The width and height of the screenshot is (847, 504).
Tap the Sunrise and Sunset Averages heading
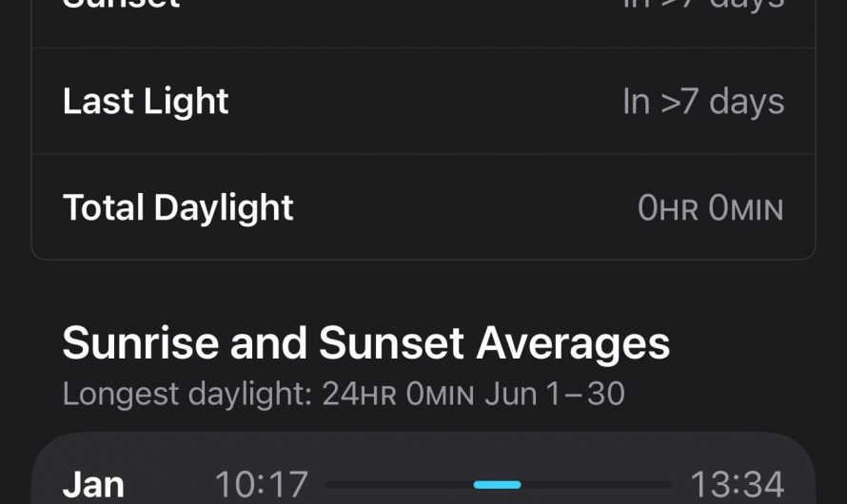pyautogui.click(x=366, y=343)
